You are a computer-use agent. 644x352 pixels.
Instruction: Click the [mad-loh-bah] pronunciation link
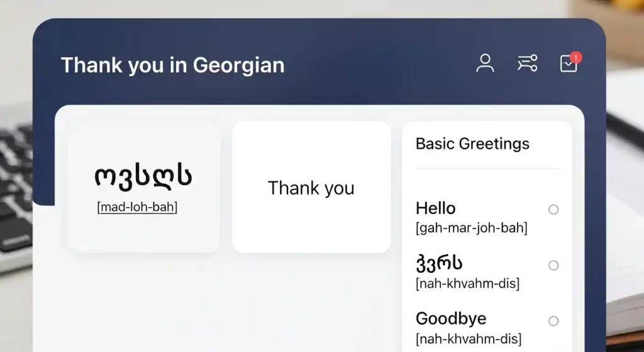click(137, 207)
